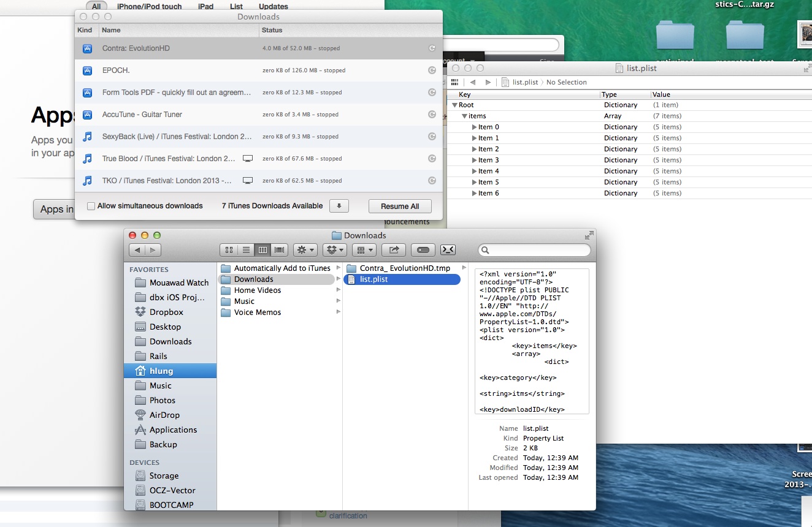Click the Resume All button
Viewport: 812px width, 527px height.
400,207
